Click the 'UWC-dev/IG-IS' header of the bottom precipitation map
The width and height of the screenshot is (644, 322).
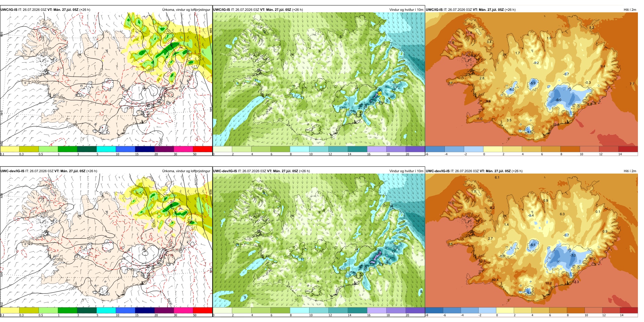coord(13,171)
